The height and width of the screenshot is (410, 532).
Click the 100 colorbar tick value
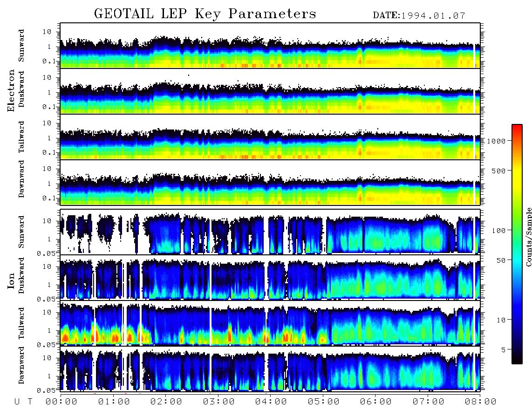499,231
